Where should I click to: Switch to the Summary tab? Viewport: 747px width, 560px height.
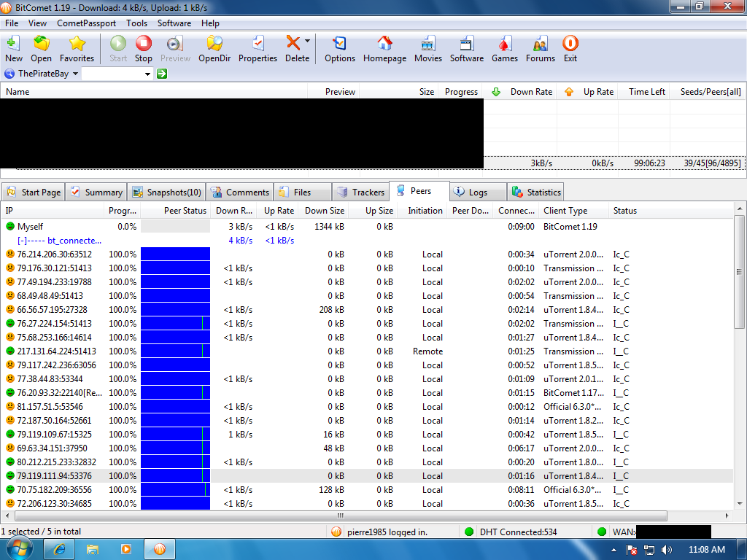(96, 192)
